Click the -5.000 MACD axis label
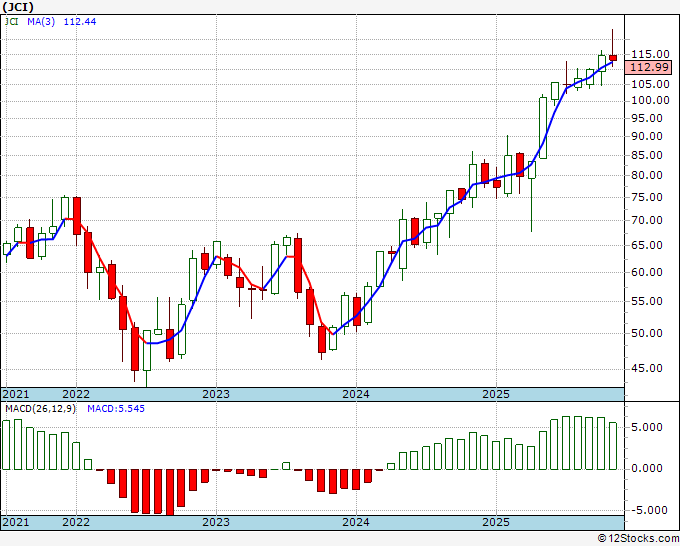This screenshot has height=546, width=680. [649, 510]
